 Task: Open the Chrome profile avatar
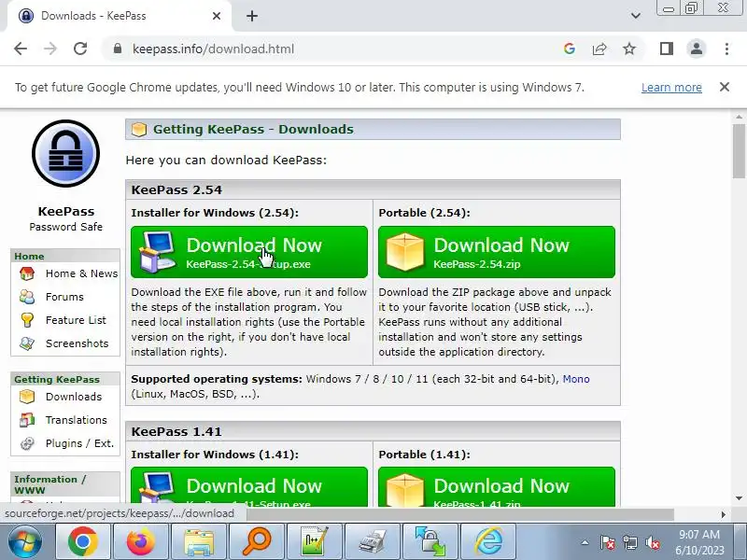click(x=696, y=49)
